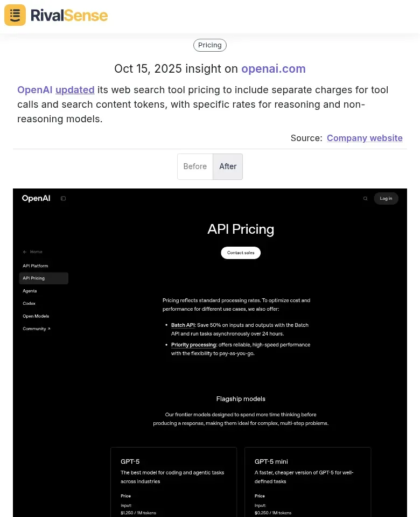Open Agents in the sidebar menu
This screenshot has height=517, width=420.
click(x=30, y=291)
